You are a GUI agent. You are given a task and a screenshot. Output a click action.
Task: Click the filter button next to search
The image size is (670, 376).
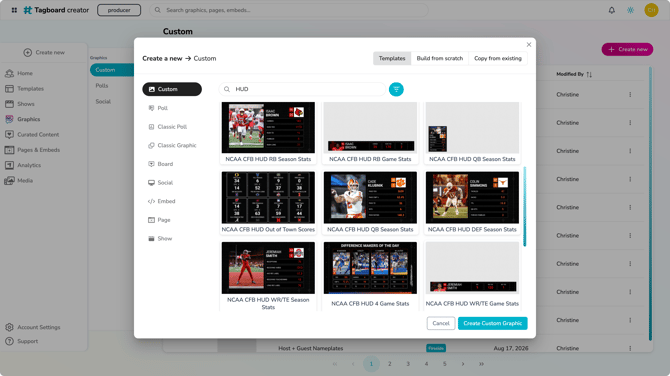click(x=396, y=89)
